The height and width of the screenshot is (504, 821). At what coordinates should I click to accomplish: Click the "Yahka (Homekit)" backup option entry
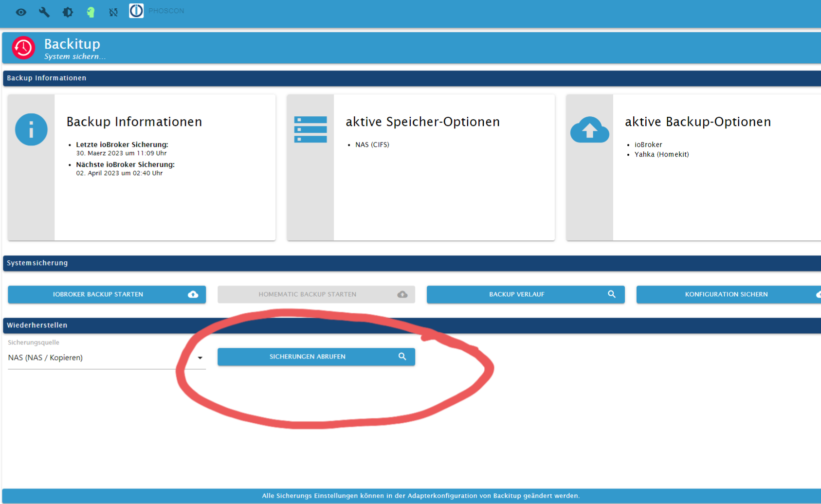coord(662,154)
